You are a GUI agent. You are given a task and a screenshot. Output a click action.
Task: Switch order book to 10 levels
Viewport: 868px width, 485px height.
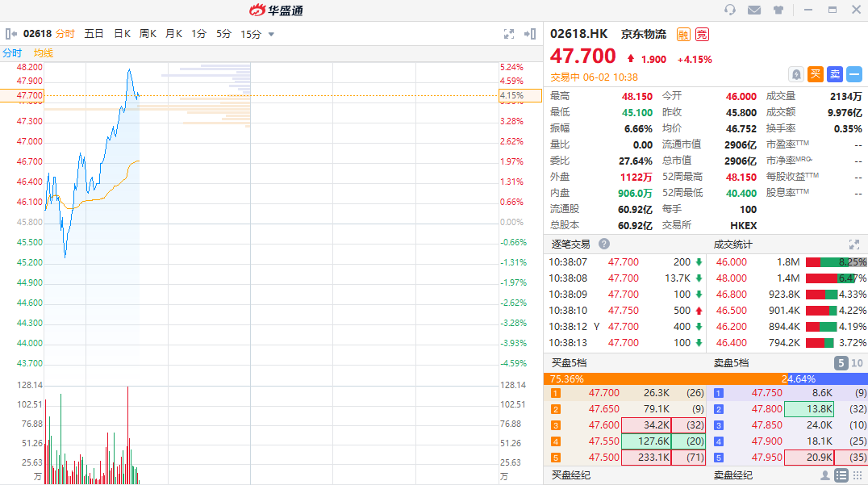[857, 363]
